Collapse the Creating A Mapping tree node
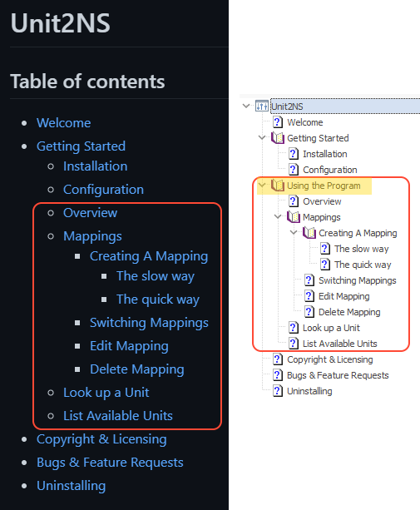 pyautogui.click(x=294, y=233)
